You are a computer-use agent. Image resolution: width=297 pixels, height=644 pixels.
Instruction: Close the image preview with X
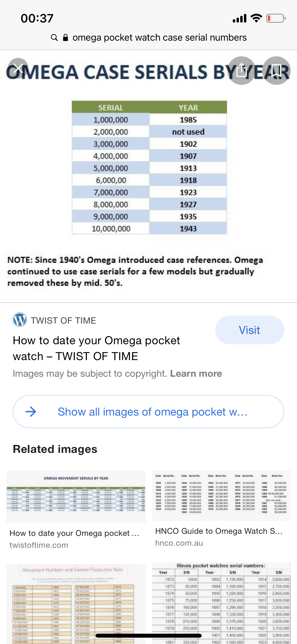(x=18, y=68)
